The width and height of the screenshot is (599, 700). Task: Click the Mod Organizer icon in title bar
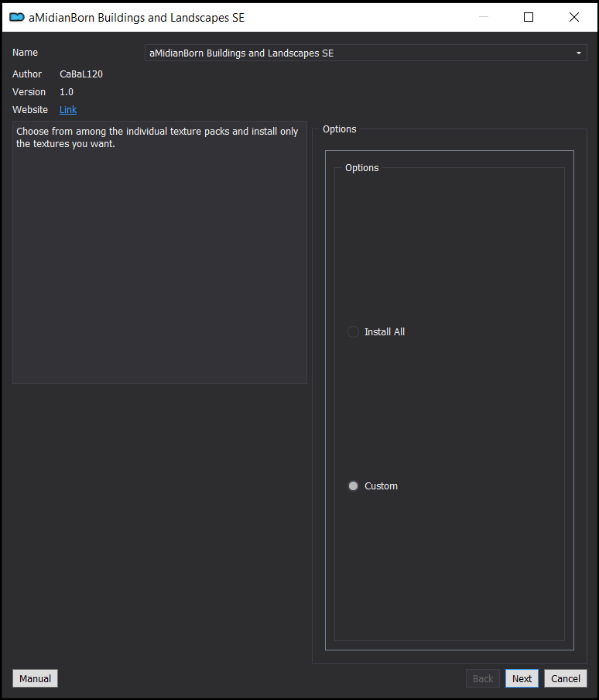(17, 17)
